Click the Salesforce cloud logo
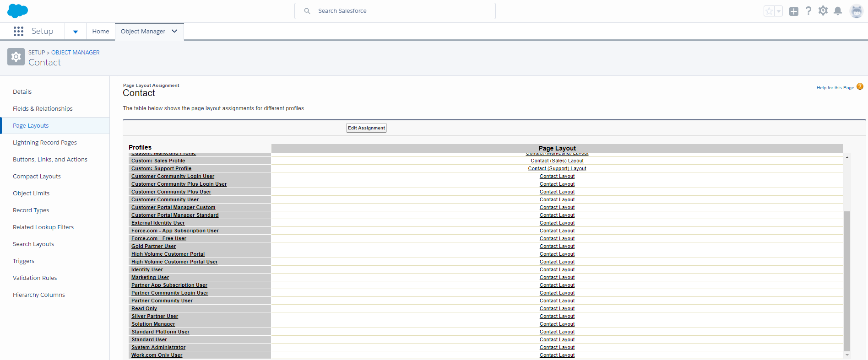This screenshot has width=868, height=360. [x=17, y=11]
